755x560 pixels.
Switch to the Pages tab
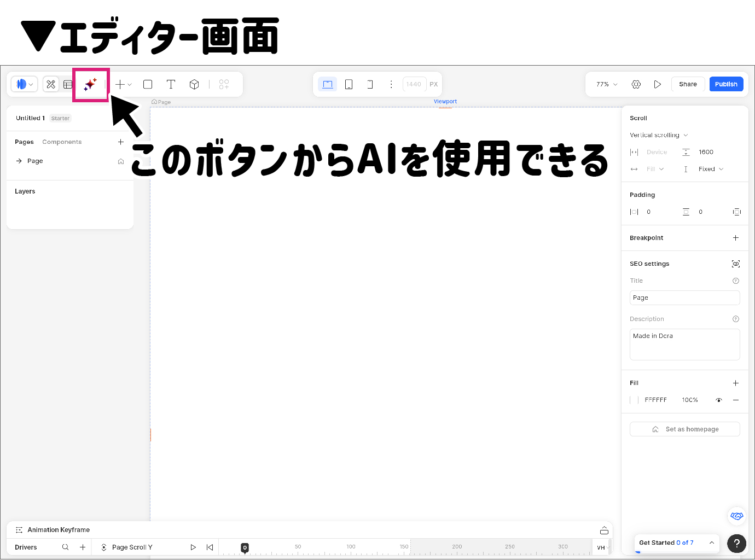(24, 142)
